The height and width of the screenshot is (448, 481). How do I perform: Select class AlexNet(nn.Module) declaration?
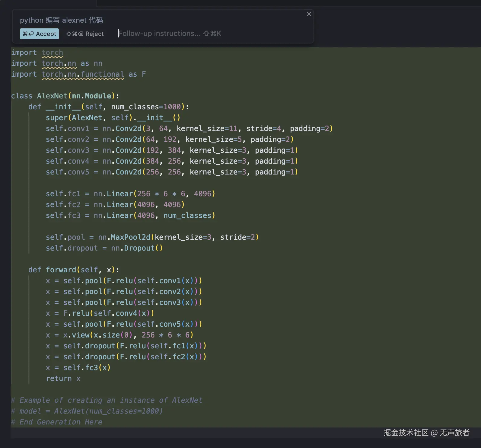coord(65,96)
